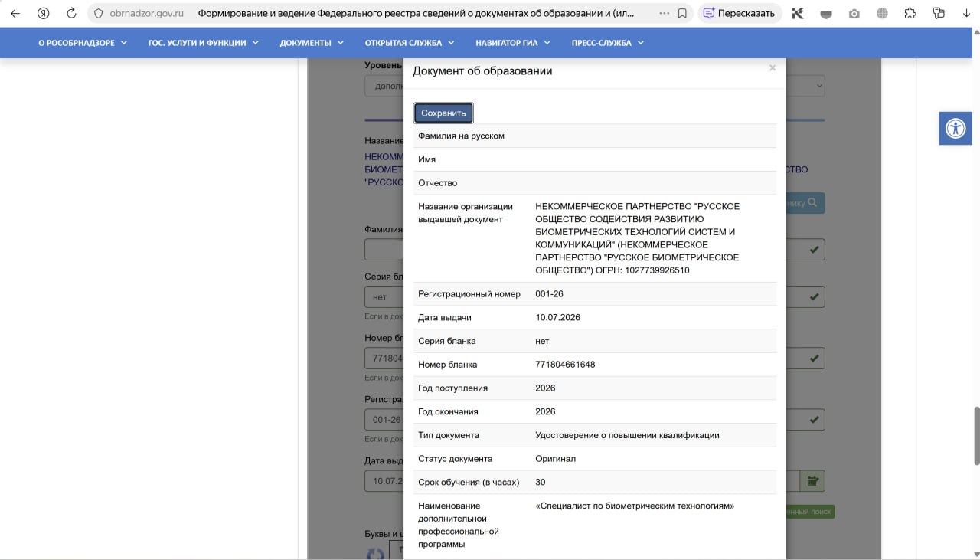Expand the ПРЕСС-СЛУЖБА menu
The image size is (980, 560).
[608, 43]
